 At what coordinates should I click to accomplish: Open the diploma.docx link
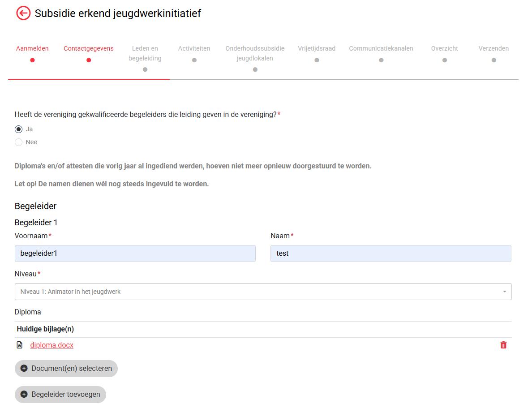pyautogui.click(x=51, y=345)
